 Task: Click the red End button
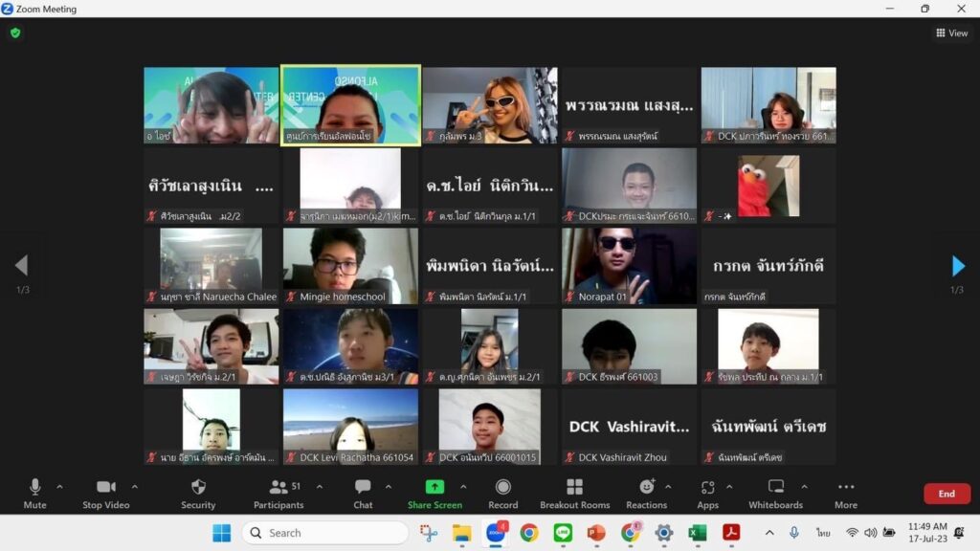click(947, 494)
